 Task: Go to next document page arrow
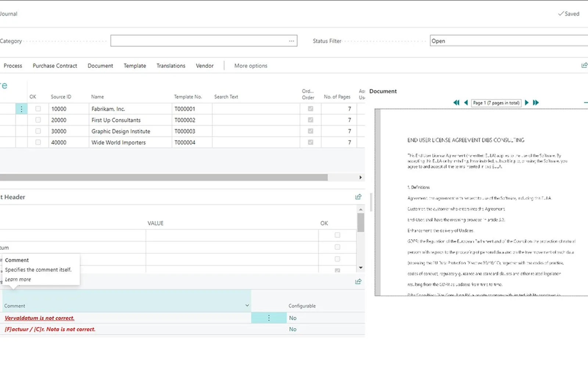[527, 103]
